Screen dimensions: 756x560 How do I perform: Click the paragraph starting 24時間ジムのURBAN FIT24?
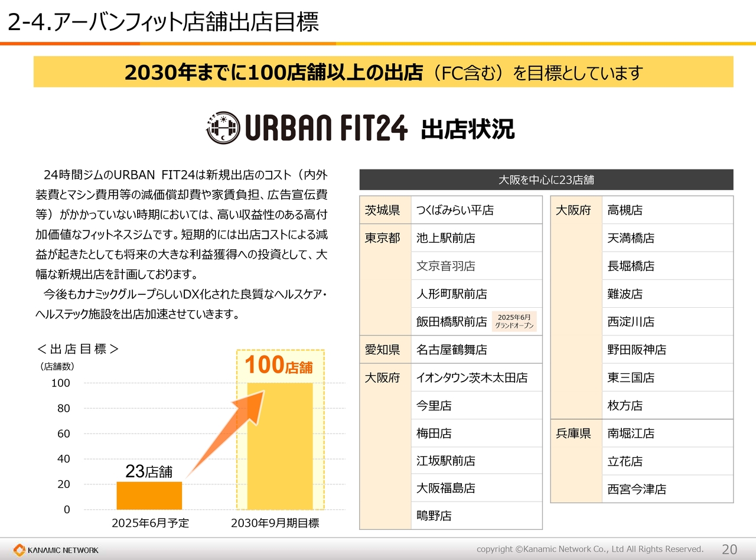point(182,225)
